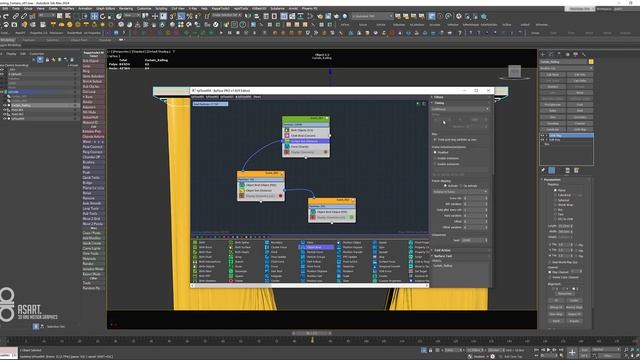Select the Planar mapping radio button
The width and height of the screenshot is (640, 360).
click(555, 190)
